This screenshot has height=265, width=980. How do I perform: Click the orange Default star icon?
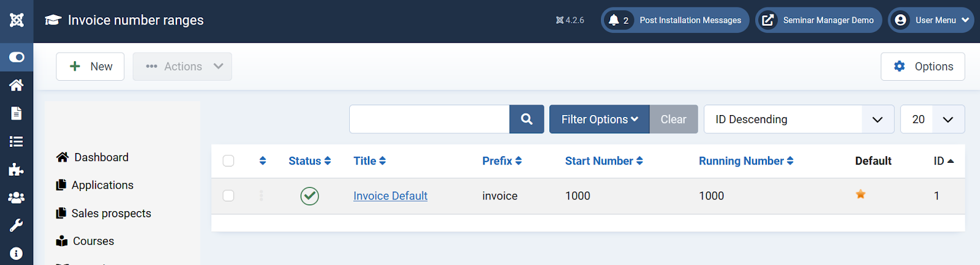tap(861, 195)
